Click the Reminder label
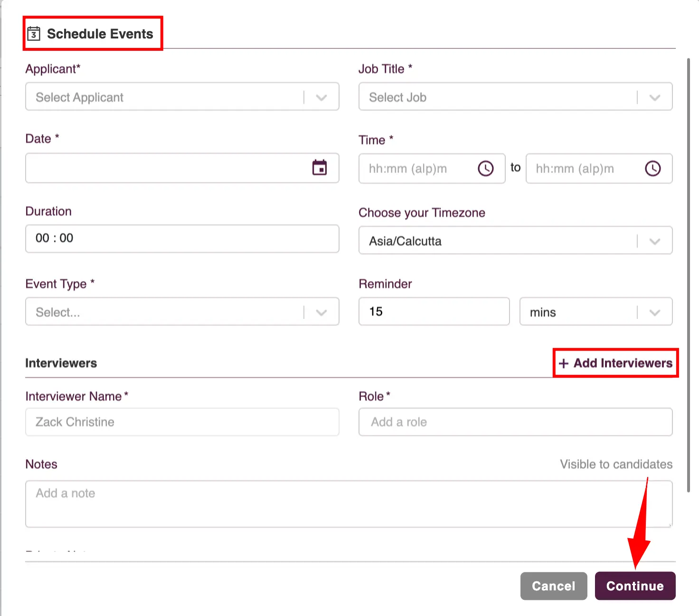 click(x=386, y=284)
